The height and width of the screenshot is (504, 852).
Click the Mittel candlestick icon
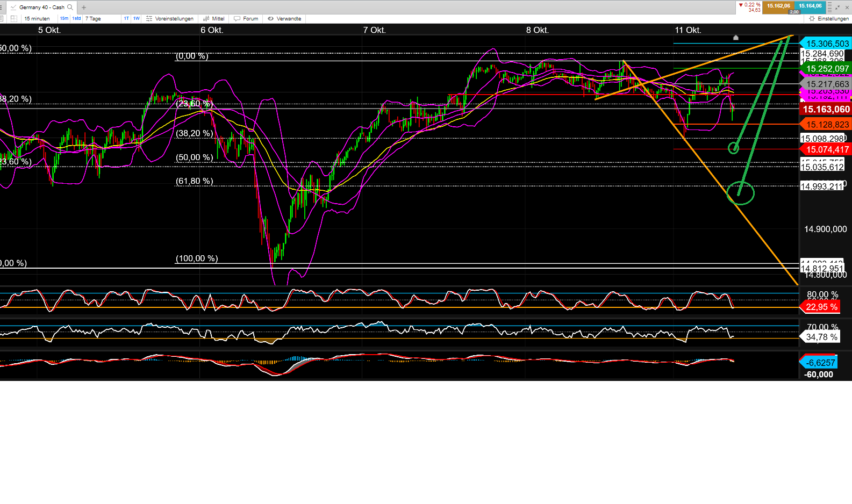(x=206, y=19)
